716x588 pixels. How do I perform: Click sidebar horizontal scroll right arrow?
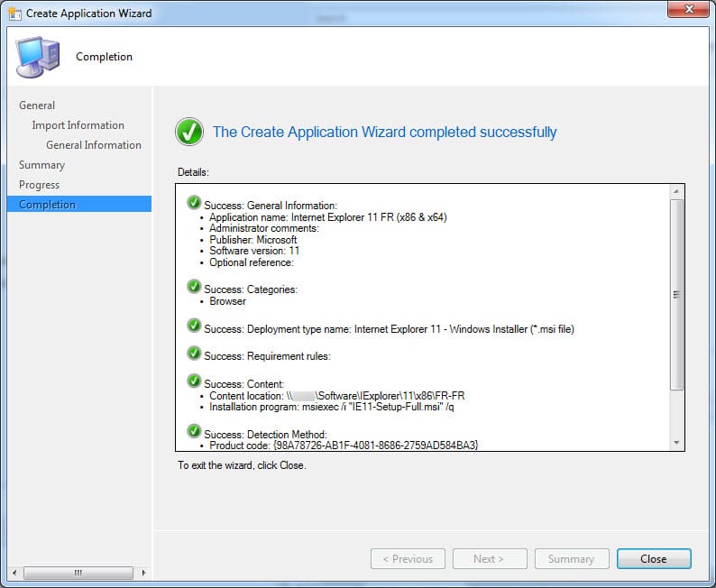click(144, 573)
